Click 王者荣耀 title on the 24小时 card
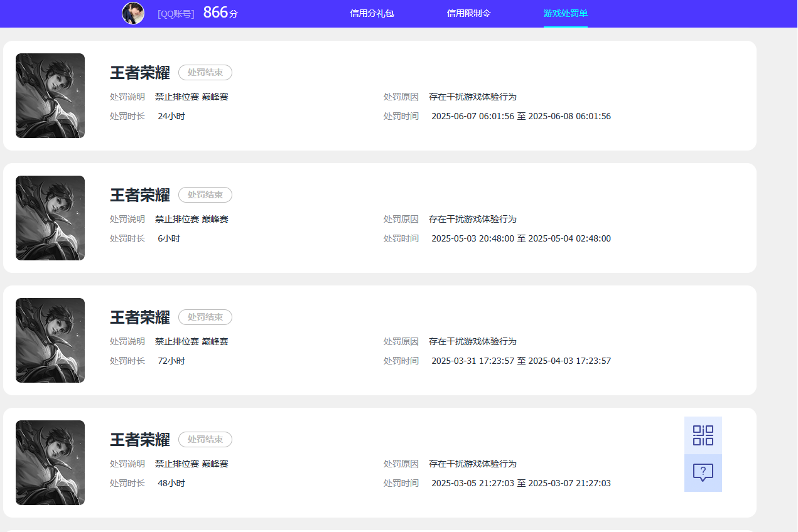 point(140,73)
